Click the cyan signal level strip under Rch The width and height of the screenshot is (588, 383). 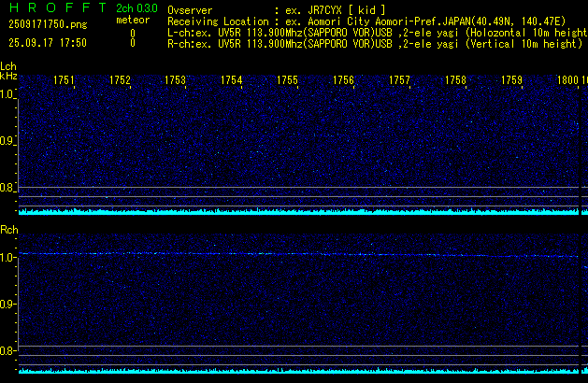pyautogui.click(x=299, y=371)
